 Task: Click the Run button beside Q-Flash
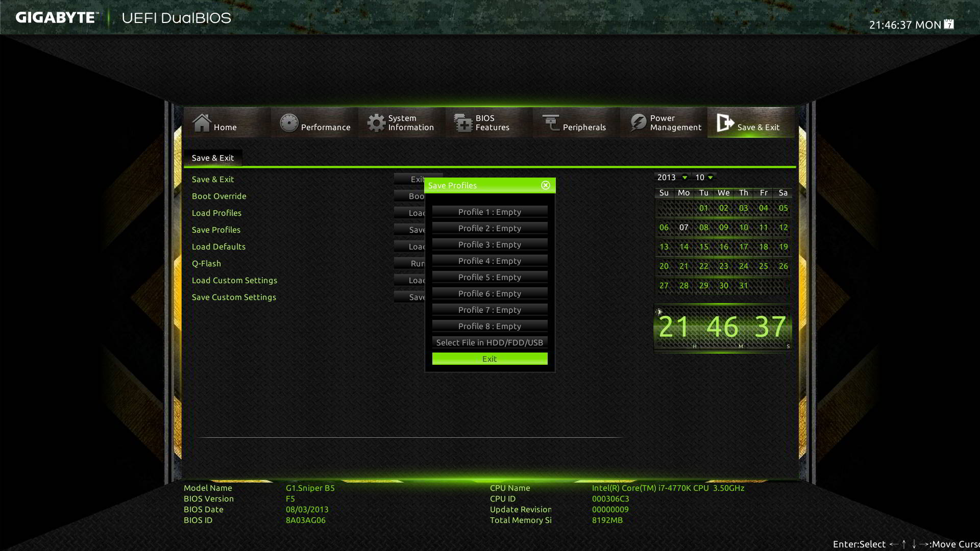click(409, 263)
